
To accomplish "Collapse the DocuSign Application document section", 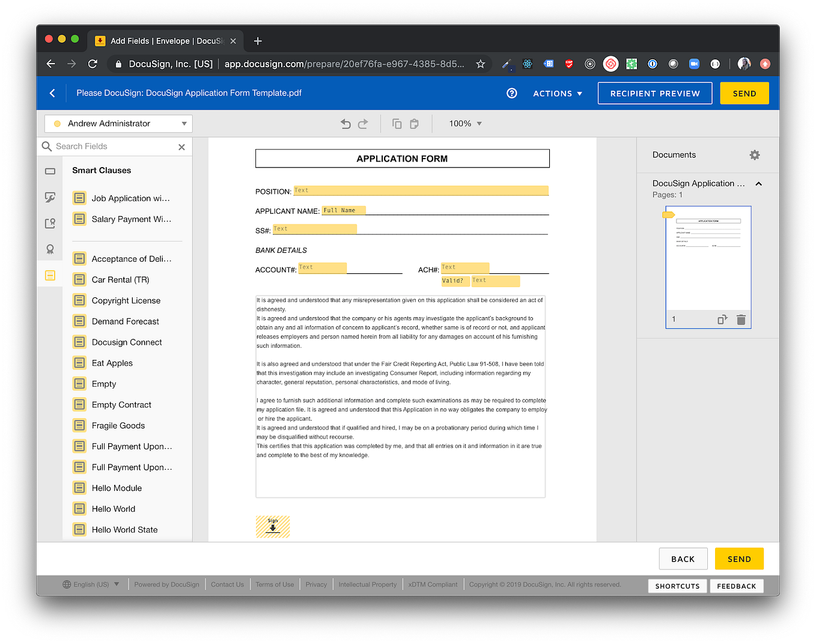I will pyautogui.click(x=758, y=184).
